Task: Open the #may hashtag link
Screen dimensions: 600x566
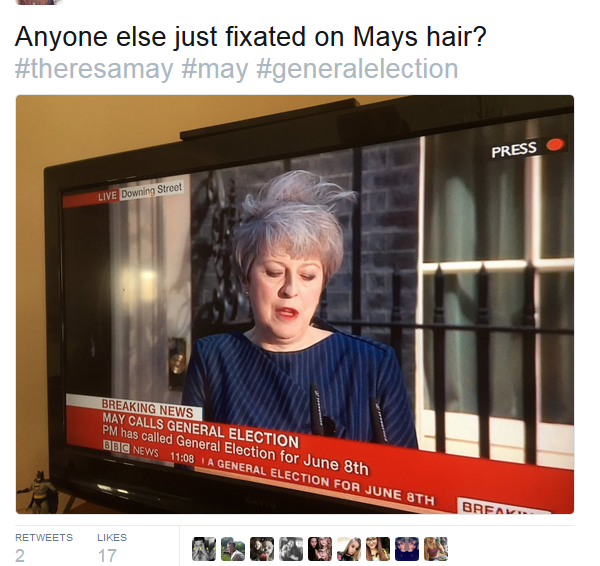Action: (215, 69)
